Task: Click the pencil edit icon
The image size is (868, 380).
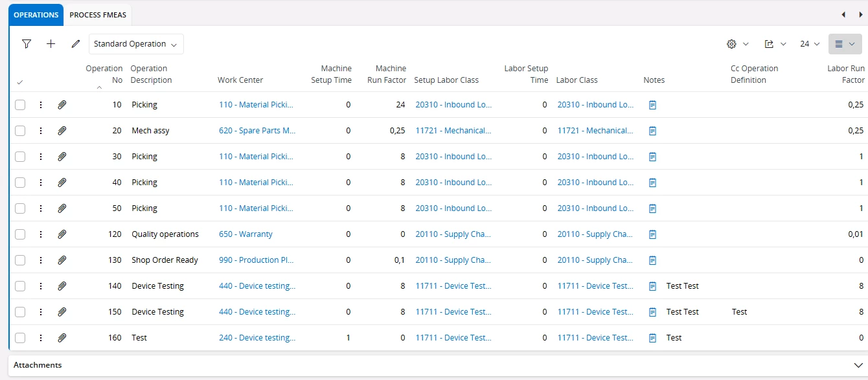Action: click(x=76, y=44)
